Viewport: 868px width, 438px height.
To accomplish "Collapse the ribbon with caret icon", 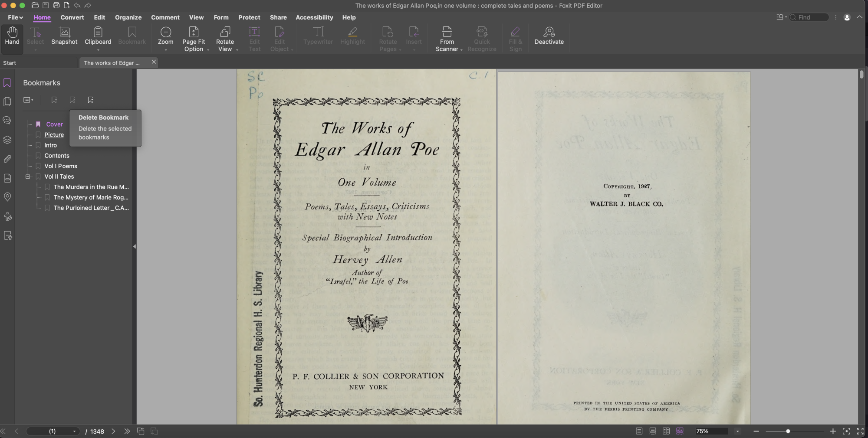I will tap(859, 17).
